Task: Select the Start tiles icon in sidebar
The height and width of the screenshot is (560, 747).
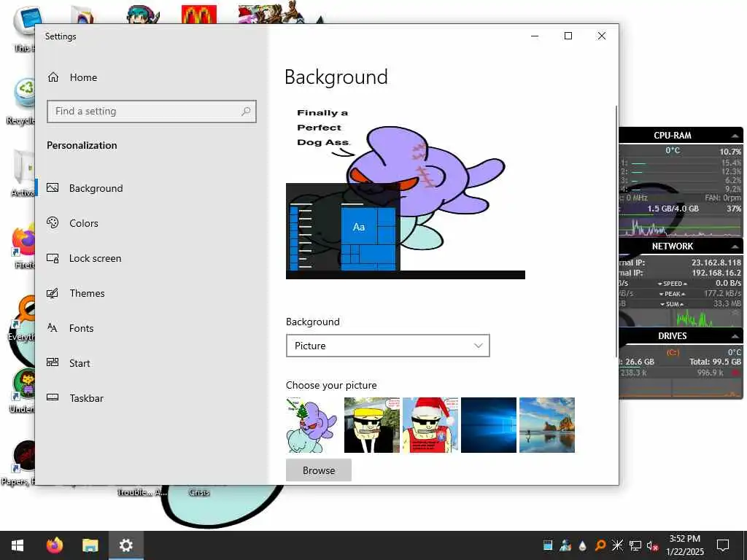Action: click(x=53, y=363)
